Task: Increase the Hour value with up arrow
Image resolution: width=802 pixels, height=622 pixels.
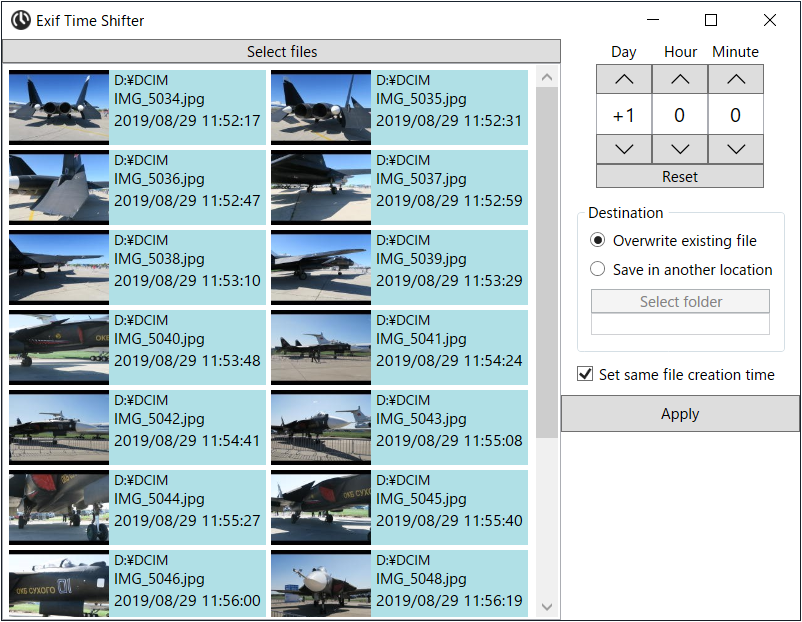Action: [680, 79]
